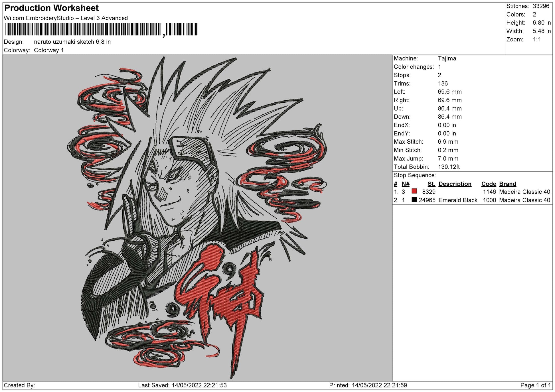The height and width of the screenshot is (392, 555).
Task: Click thread code 1146
Action: (x=489, y=192)
